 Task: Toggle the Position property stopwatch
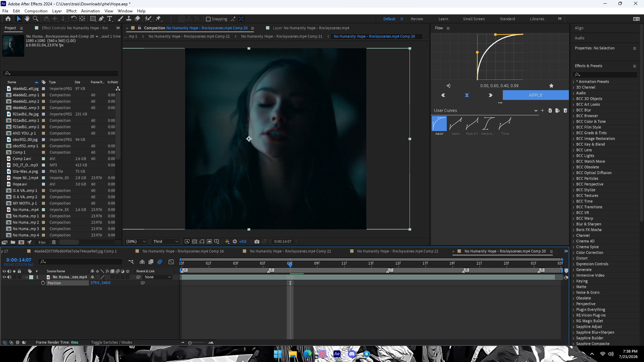coord(43,283)
